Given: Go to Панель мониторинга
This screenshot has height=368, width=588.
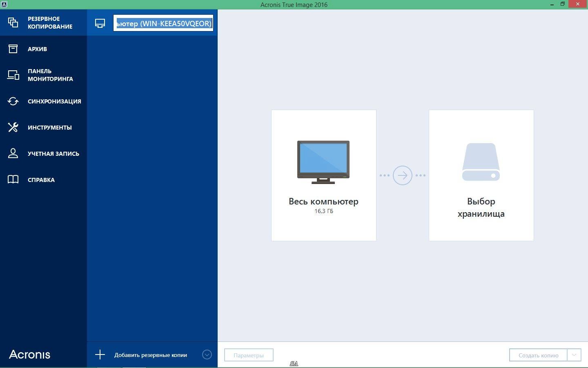Looking at the screenshot, I should [x=43, y=75].
